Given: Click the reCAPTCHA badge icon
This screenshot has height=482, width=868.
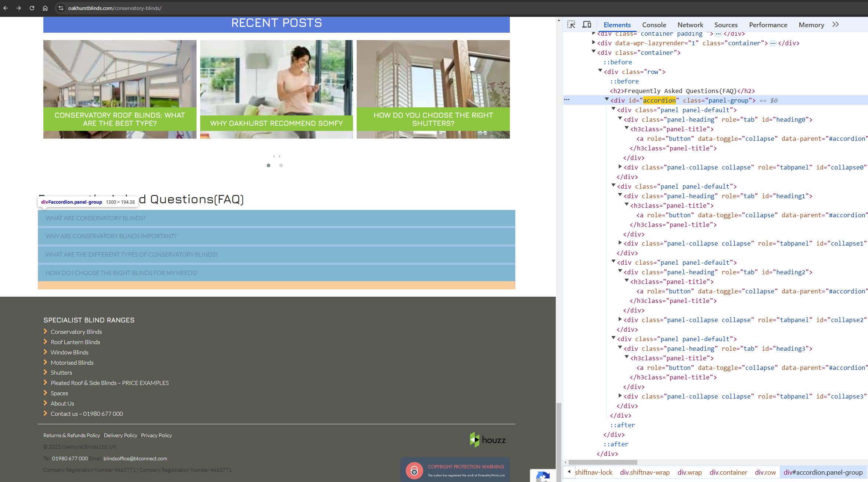Looking at the screenshot, I should pos(543,476).
